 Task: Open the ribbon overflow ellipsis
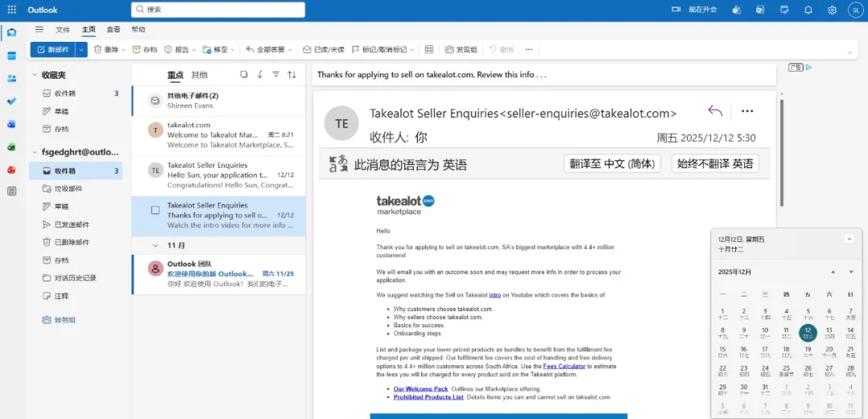[x=529, y=49]
